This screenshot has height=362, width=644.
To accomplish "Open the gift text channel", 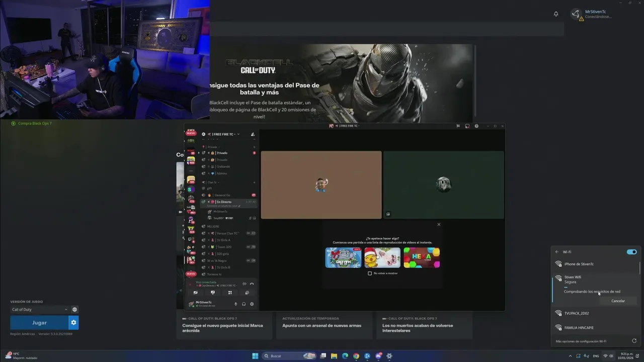I will tap(228, 189).
